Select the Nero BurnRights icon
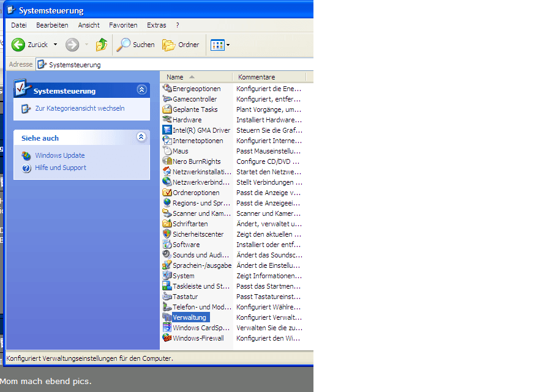551x392 pixels. pos(167,161)
